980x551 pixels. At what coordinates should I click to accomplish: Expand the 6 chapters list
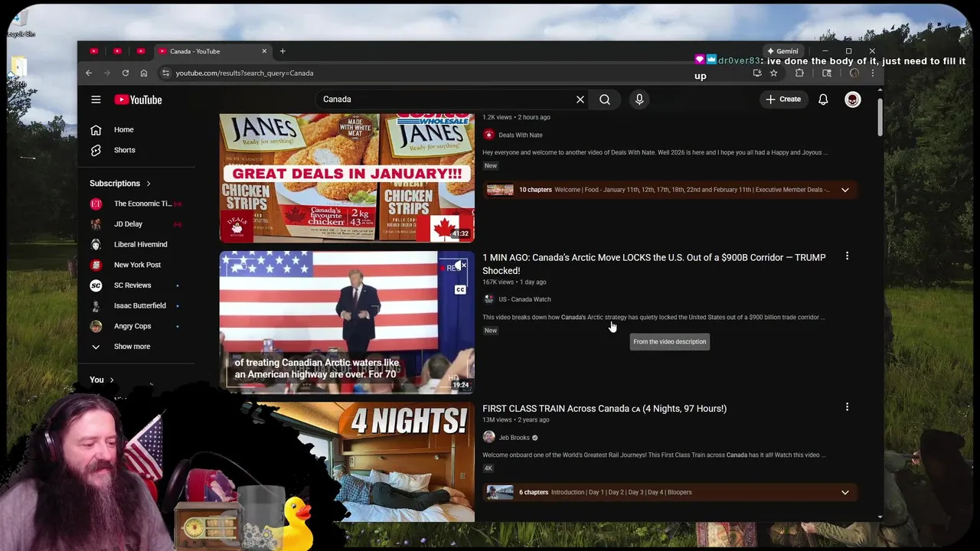845,492
